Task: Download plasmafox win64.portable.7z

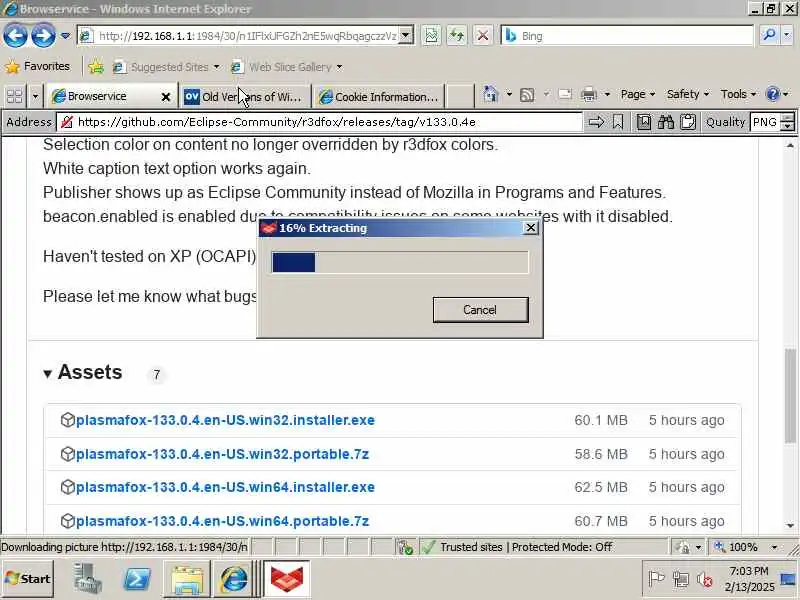Action: (222, 521)
